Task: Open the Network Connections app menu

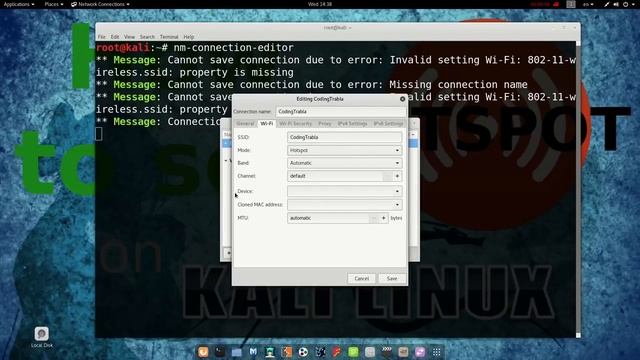Action: pos(100,4)
